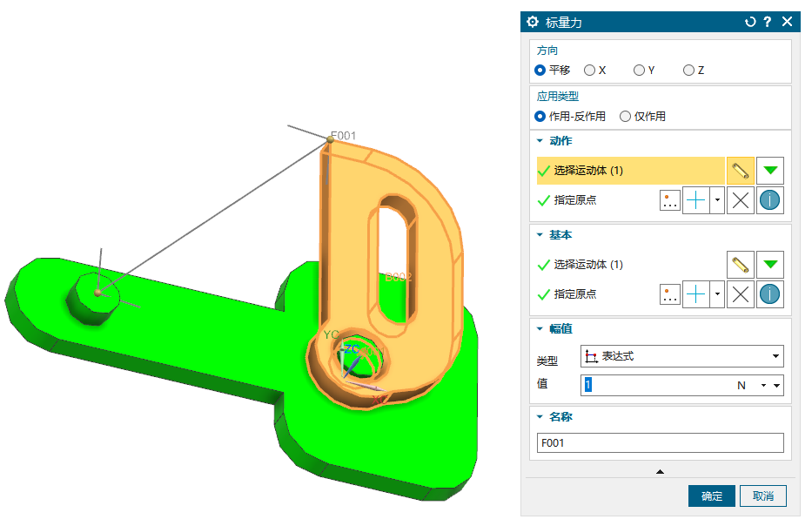The height and width of the screenshot is (526, 812).
Task: Collapse the 名称 section
Action: point(540,417)
